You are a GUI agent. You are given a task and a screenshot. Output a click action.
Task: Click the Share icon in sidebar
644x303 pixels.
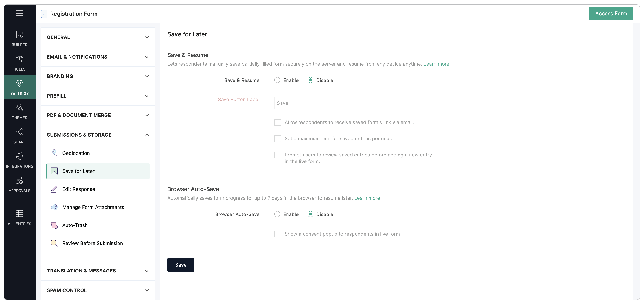[x=19, y=136]
